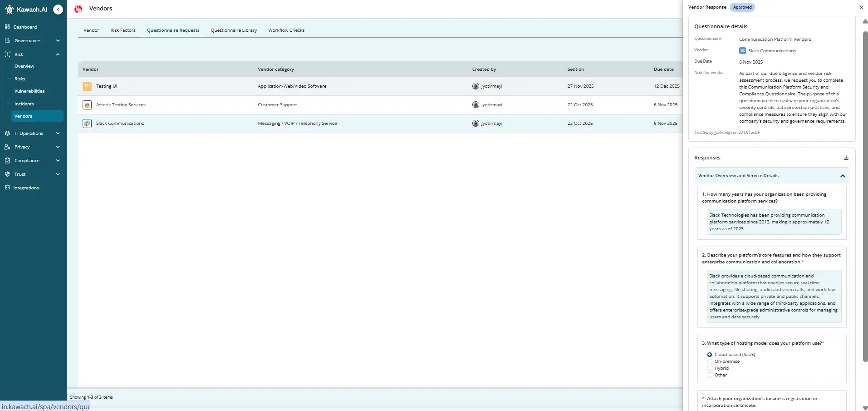Viewport: 868px width, 411px height.
Task: Open the Questionnaire Library tab
Action: coord(234,30)
